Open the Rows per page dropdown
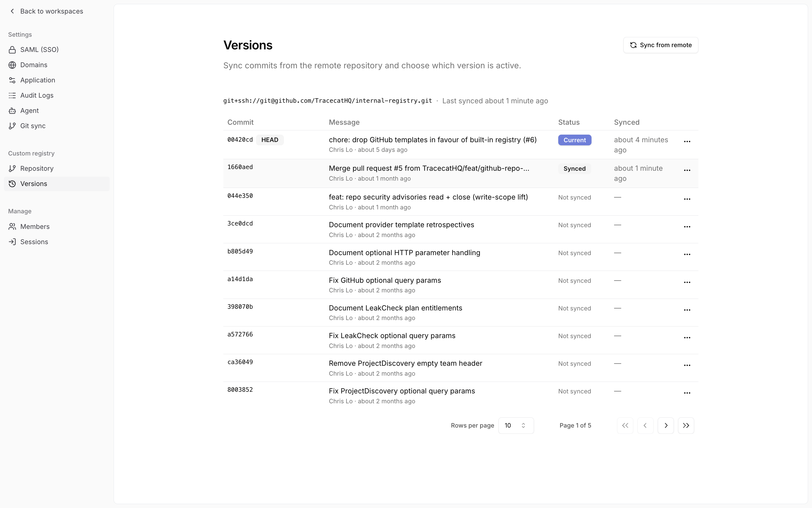The width and height of the screenshot is (812, 508). click(x=516, y=425)
